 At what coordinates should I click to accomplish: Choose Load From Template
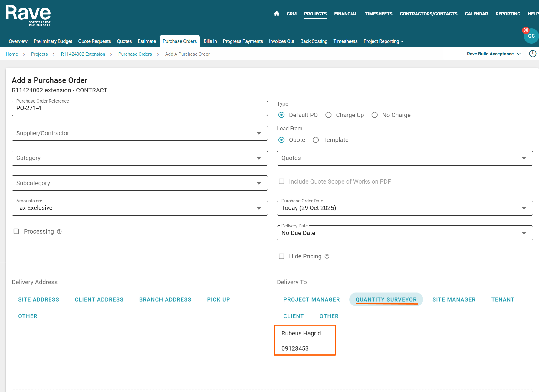(316, 140)
